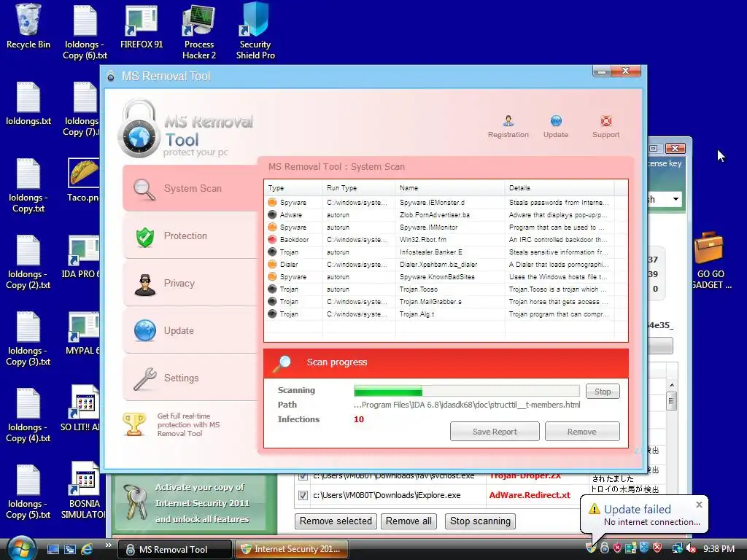Viewport: 747px width, 560px height.
Task: Open the FIREFOX 91 desktop shortcut
Action: point(142,26)
